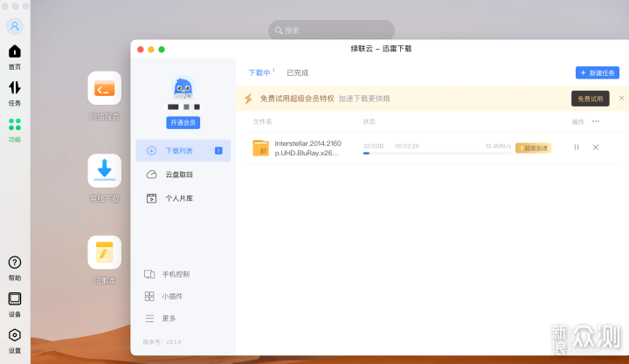Cancel the Interstellar download with X

click(596, 148)
